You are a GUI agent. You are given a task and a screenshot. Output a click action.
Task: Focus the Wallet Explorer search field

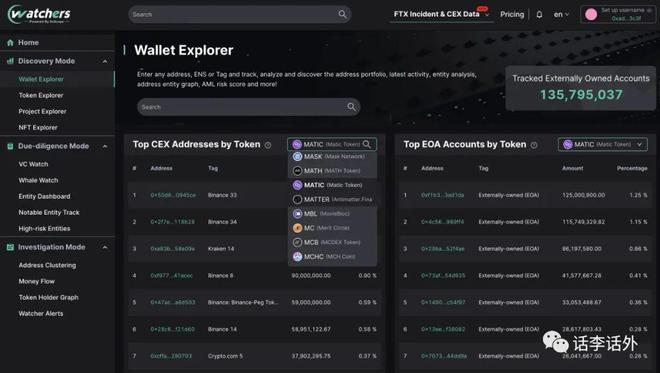coord(248,107)
